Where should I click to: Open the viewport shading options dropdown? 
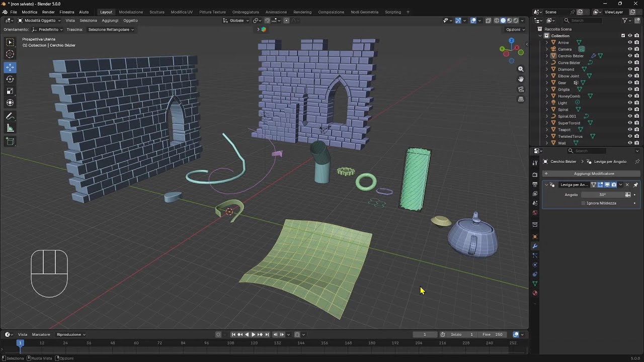pos(522,21)
